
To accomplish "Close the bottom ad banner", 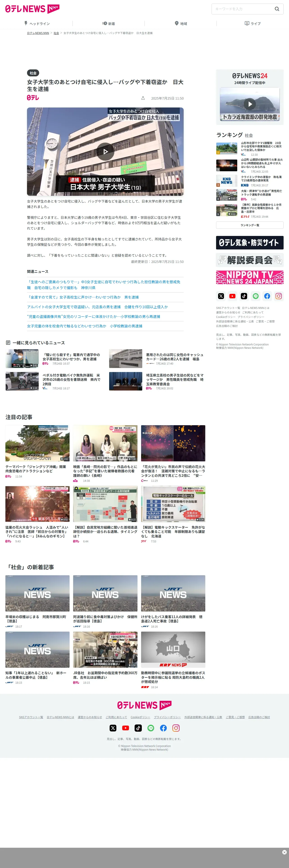I will [284, 852].
